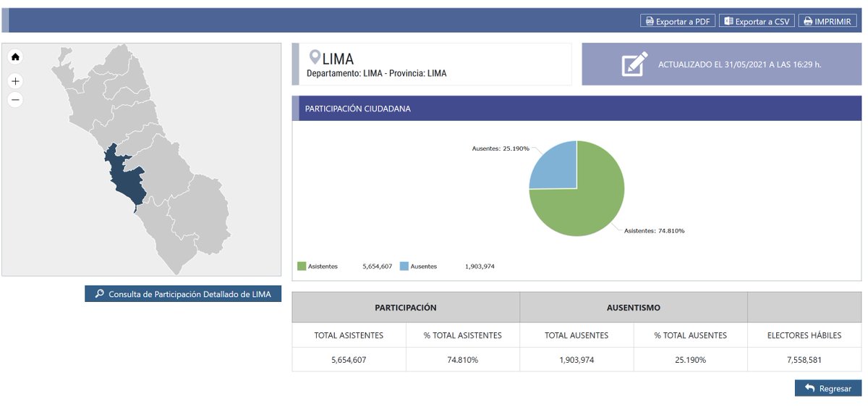Select the TOTAL ASISTENTES column label
This screenshot has height=407, width=868.
(349, 335)
